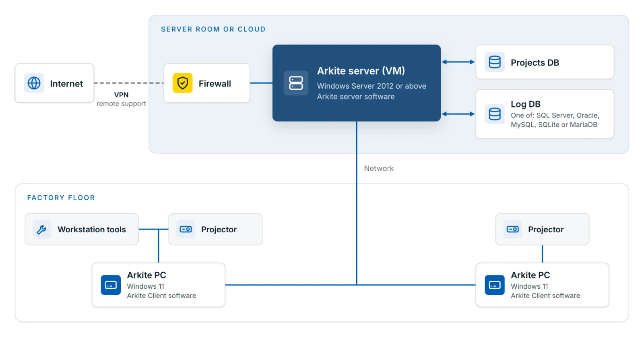The height and width of the screenshot is (337, 644).
Task: Click the right "Arkite PC" title
Action: (x=530, y=275)
